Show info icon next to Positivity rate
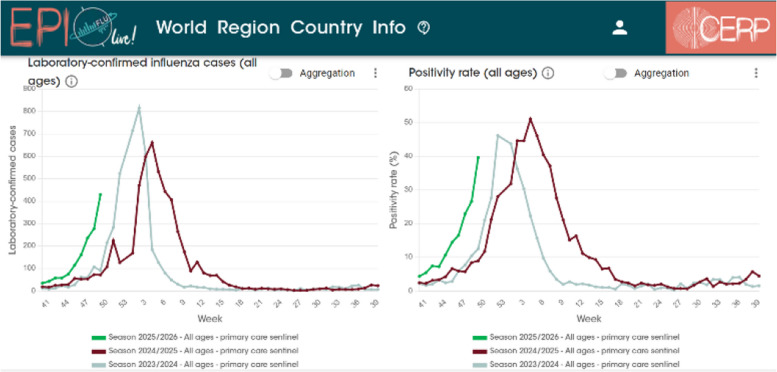This screenshot has width=777, height=372. [x=548, y=73]
